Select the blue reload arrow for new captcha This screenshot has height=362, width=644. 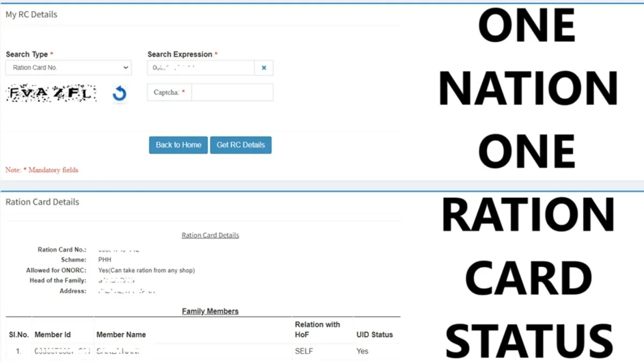(118, 93)
